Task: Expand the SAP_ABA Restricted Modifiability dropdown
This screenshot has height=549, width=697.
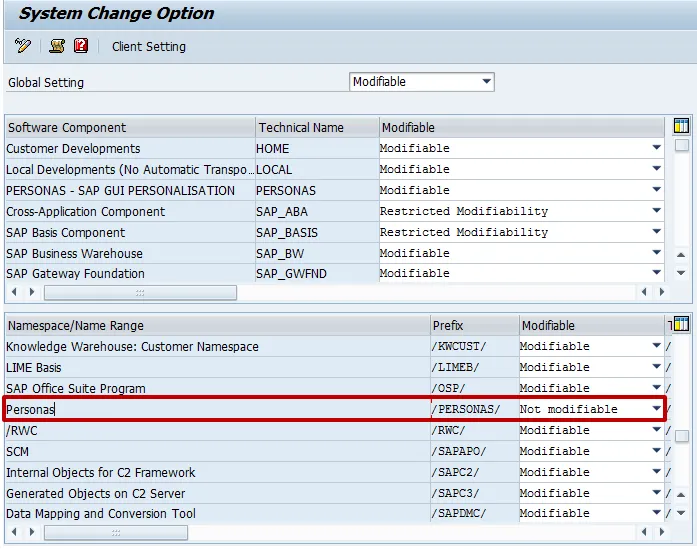Action: tap(657, 211)
